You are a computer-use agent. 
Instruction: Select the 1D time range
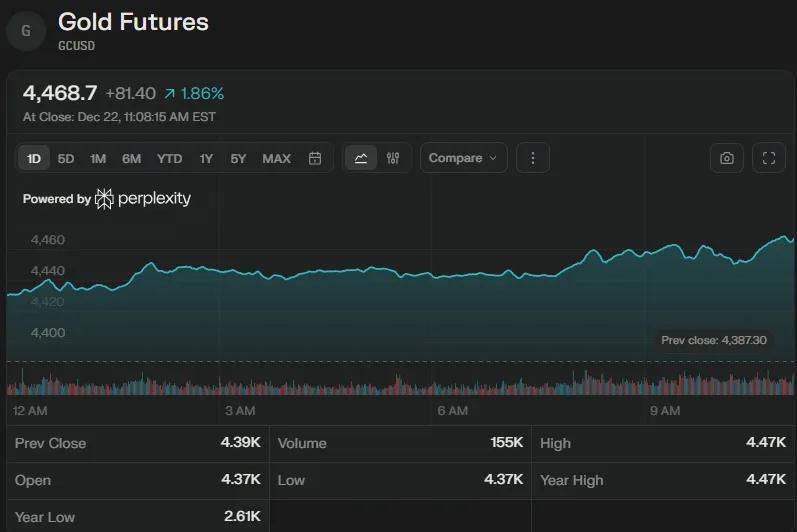pyautogui.click(x=34, y=158)
